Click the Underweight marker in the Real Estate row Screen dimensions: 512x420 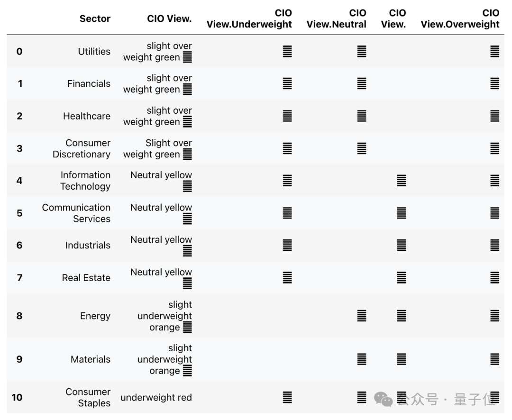click(x=287, y=277)
